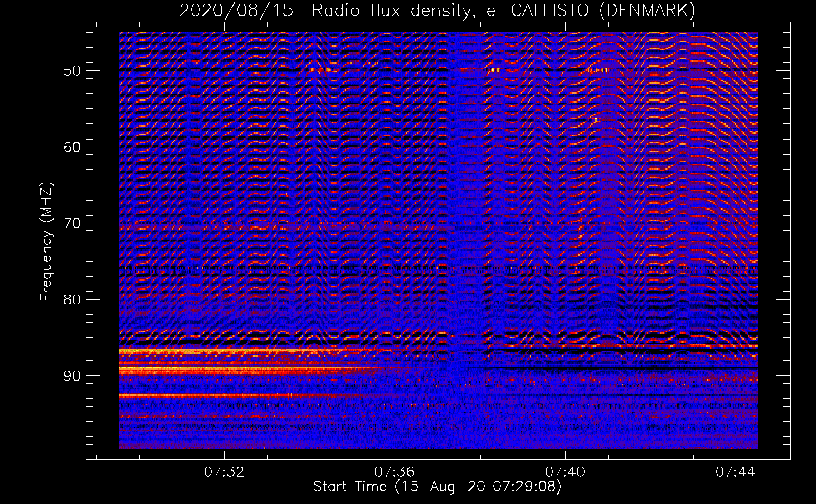
Task: Click the 80 frequency tick label
Action: click(72, 299)
